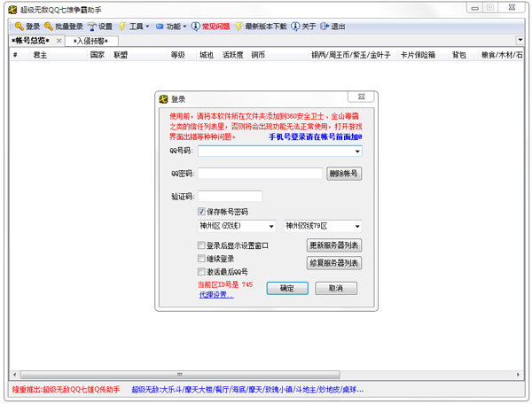This screenshot has height=404, width=532.
Task: Enable 登录后显示设置窗口 checkbox
Action: (x=201, y=245)
